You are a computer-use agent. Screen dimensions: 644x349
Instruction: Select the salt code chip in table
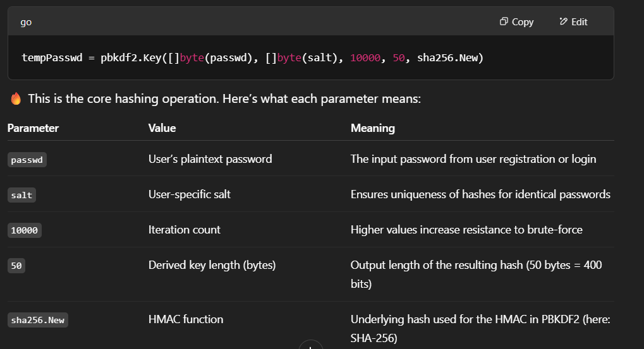click(x=21, y=195)
